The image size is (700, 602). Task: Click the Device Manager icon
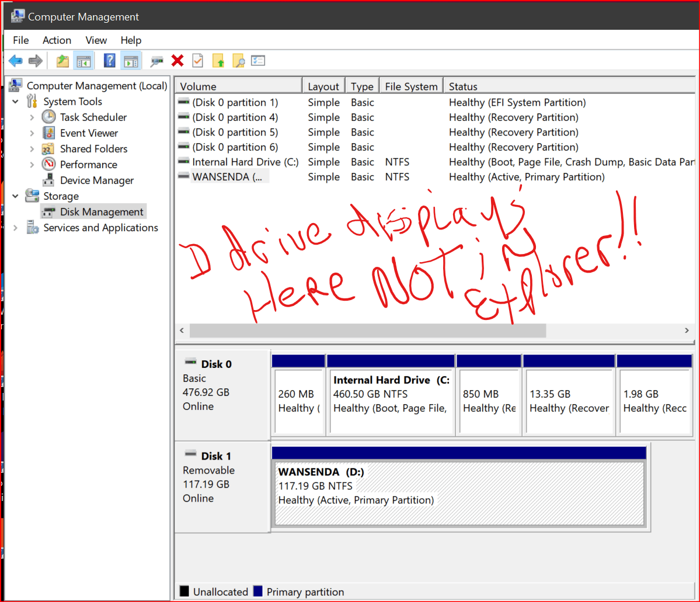click(48, 180)
